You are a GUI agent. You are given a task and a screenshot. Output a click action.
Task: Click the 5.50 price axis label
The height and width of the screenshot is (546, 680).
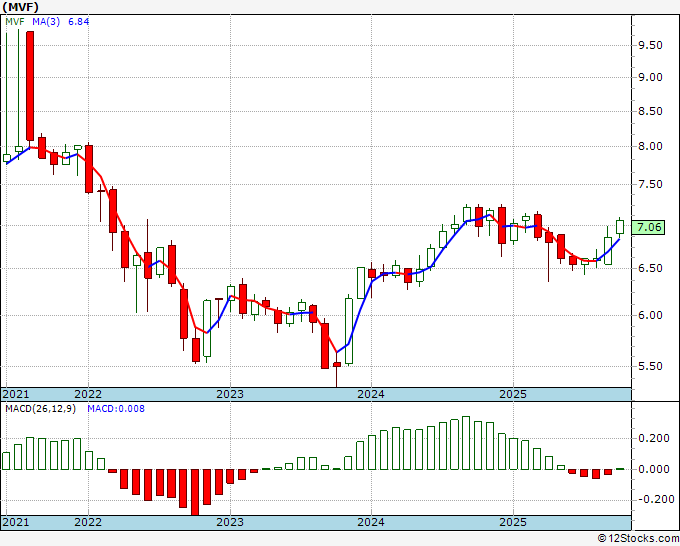[650, 366]
